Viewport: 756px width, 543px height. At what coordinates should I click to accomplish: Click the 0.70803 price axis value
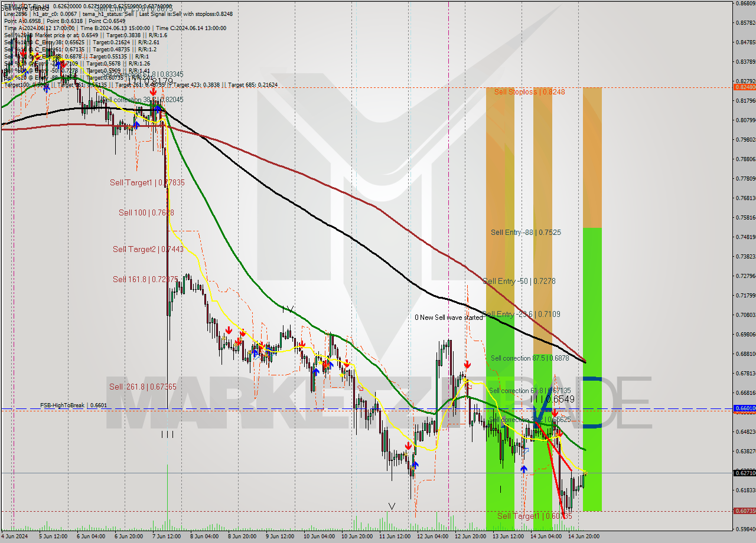[745, 315]
